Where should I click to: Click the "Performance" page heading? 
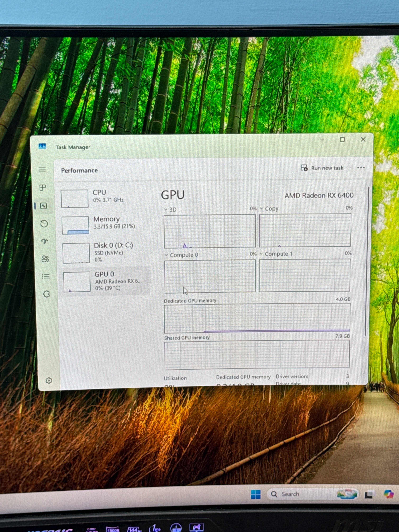point(79,170)
